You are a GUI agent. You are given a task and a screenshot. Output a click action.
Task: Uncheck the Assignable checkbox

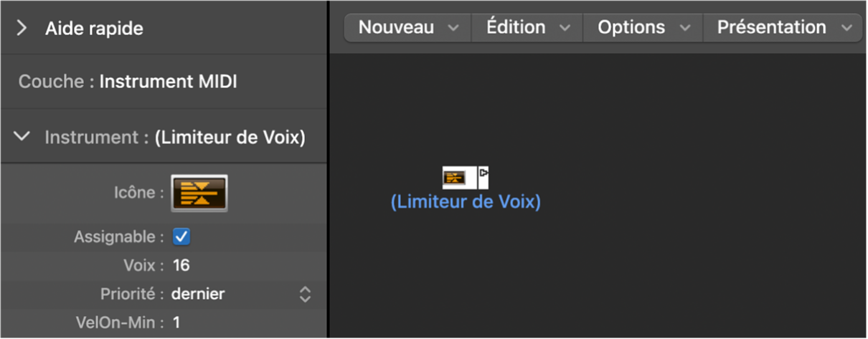click(181, 237)
